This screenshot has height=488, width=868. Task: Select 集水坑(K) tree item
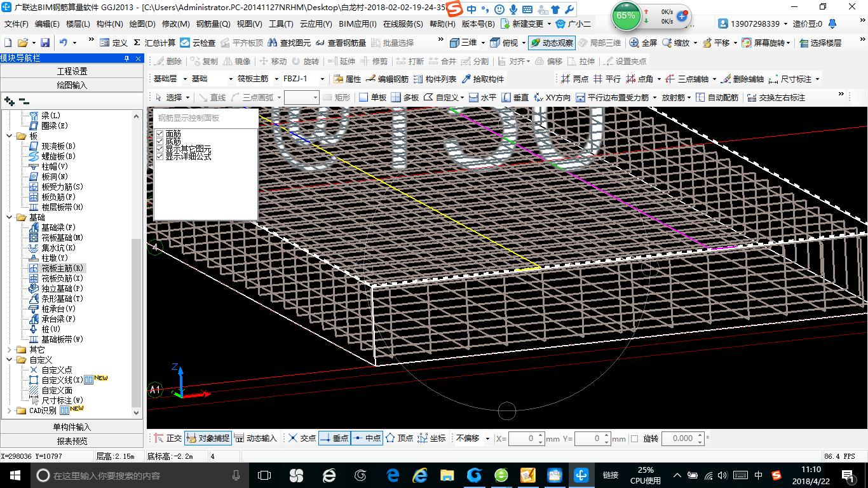click(x=58, y=248)
